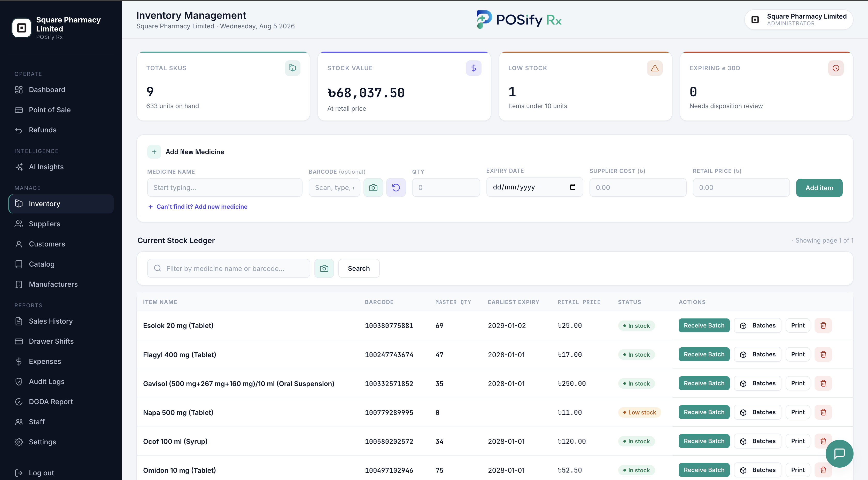Open Settings from the sidebar

coord(61,442)
